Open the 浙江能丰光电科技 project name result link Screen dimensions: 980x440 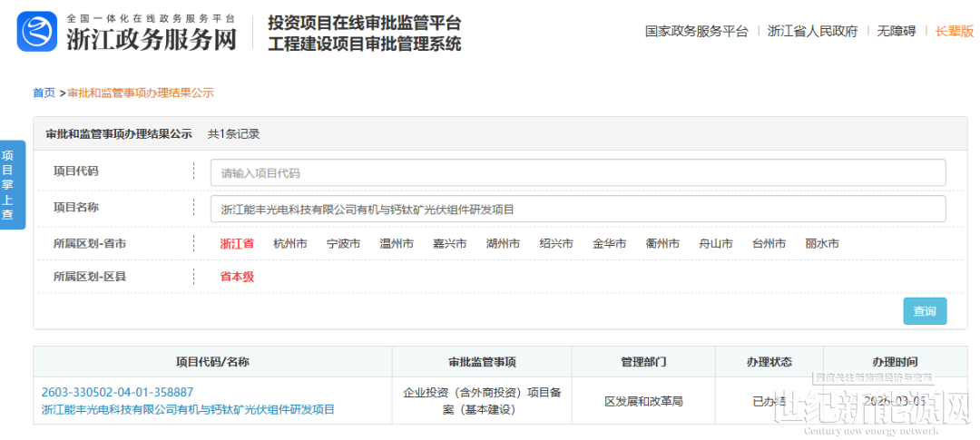[x=188, y=409]
